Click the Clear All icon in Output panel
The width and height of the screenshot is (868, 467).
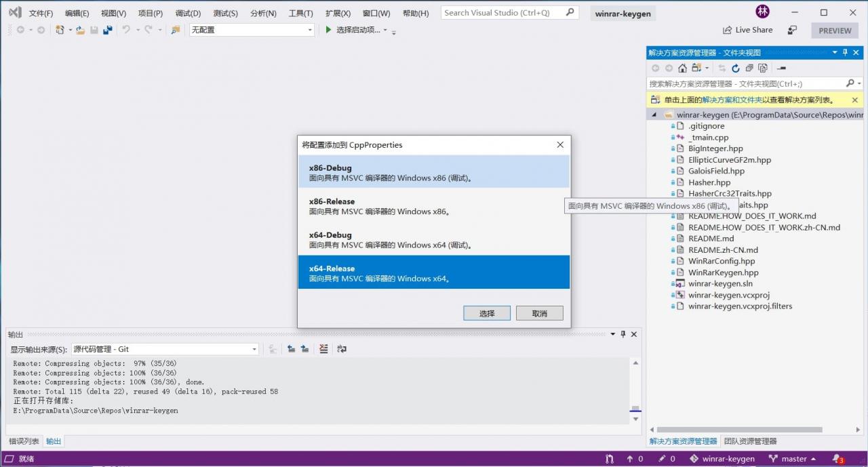[x=323, y=349]
